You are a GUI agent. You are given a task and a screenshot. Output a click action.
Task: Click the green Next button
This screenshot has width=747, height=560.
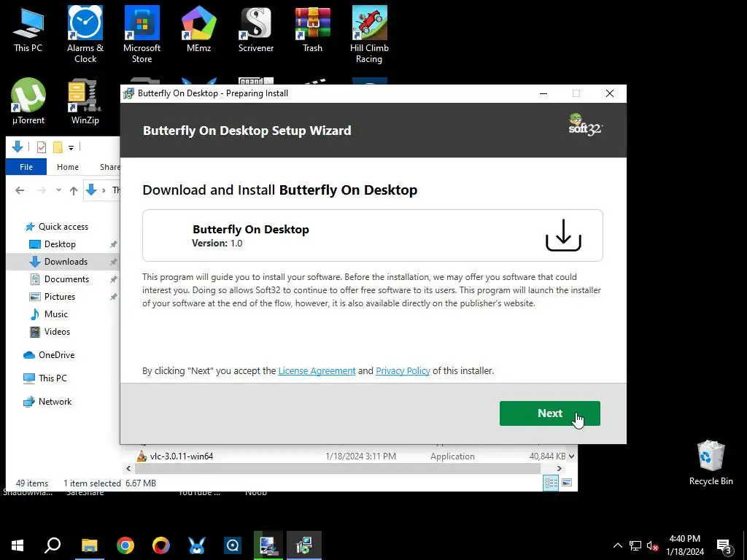pyautogui.click(x=550, y=413)
